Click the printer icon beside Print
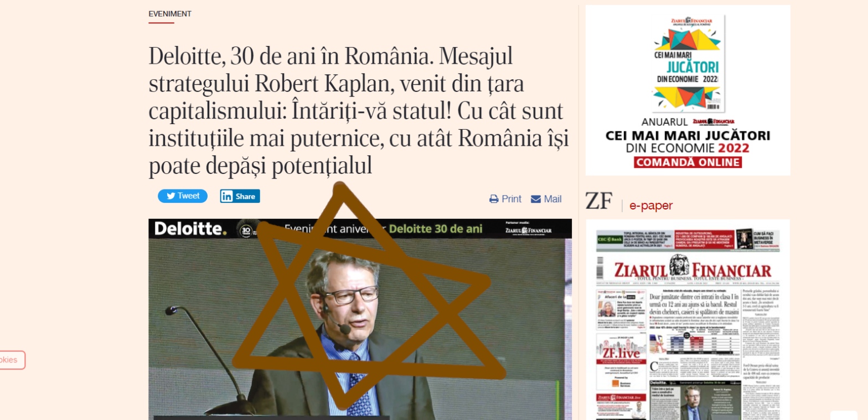Viewport: 868px width, 420px height. pos(494,199)
